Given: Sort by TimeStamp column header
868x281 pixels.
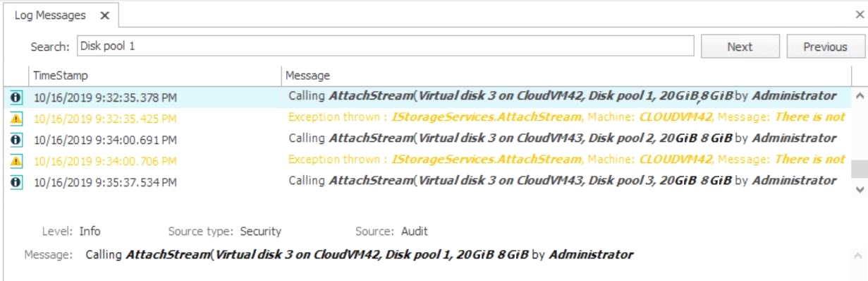Looking at the screenshot, I should pyautogui.click(x=154, y=75).
